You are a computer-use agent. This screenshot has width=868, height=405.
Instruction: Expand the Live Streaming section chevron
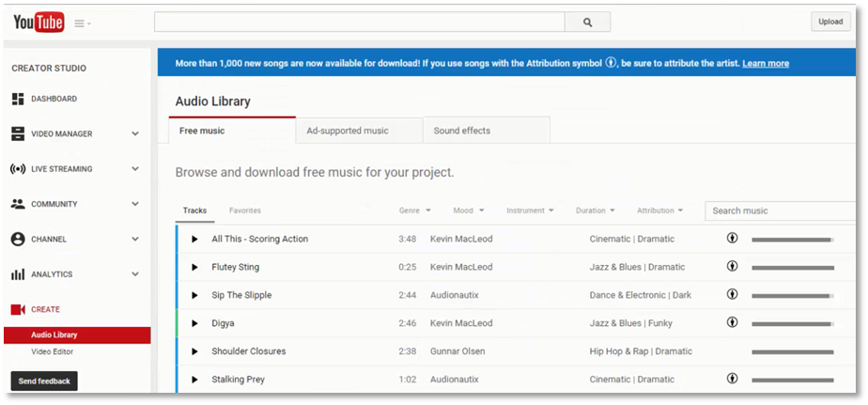(135, 169)
